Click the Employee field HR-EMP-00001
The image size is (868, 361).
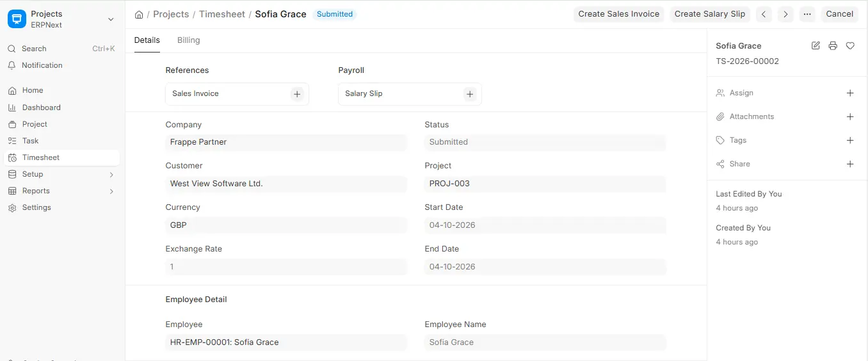pyautogui.click(x=286, y=342)
